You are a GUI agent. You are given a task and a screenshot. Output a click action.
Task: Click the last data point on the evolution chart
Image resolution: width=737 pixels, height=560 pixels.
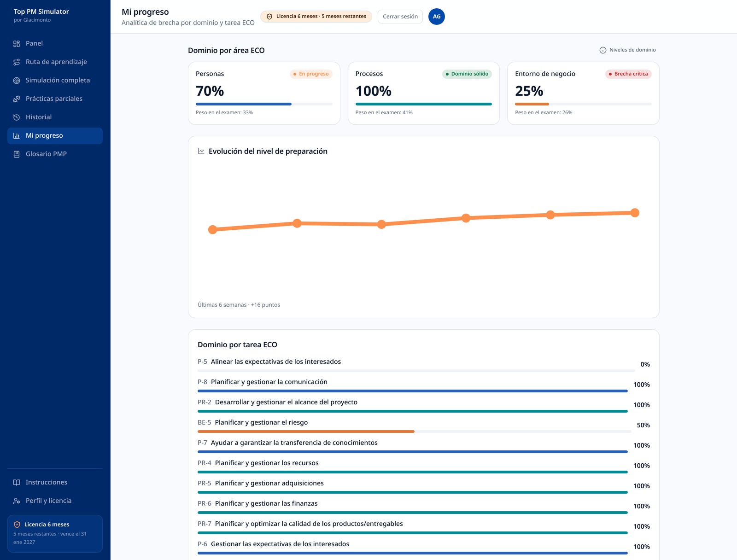pyautogui.click(x=635, y=213)
